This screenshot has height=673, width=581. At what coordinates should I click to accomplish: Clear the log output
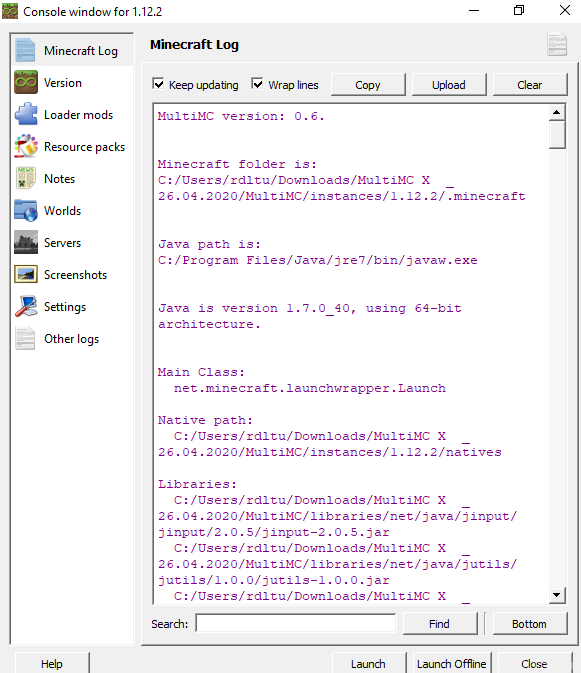[530, 85]
